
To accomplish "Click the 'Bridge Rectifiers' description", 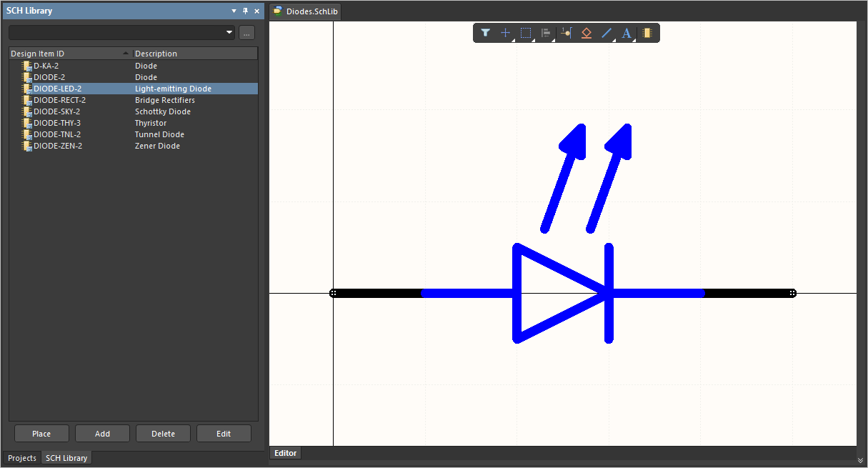I will click(x=165, y=100).
